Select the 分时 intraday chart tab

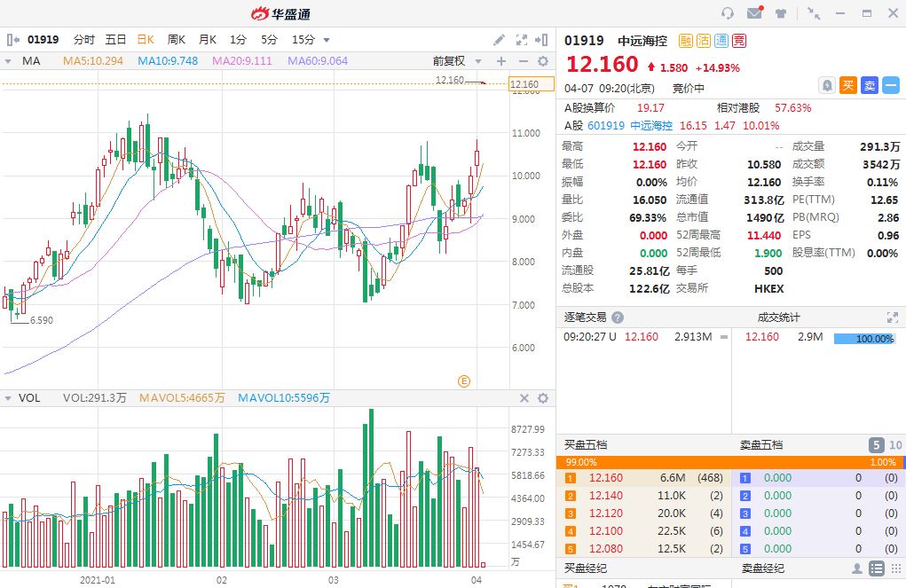[84, 40]
